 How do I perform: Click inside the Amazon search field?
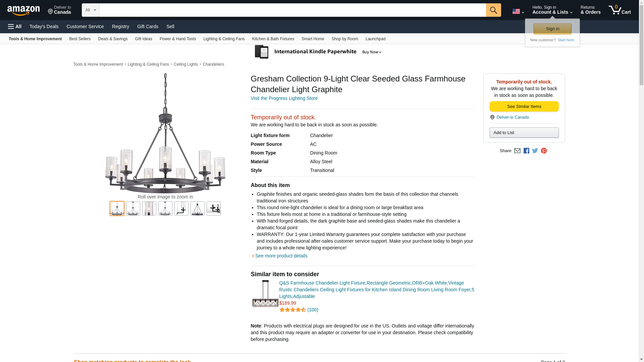tap(292, 10)
